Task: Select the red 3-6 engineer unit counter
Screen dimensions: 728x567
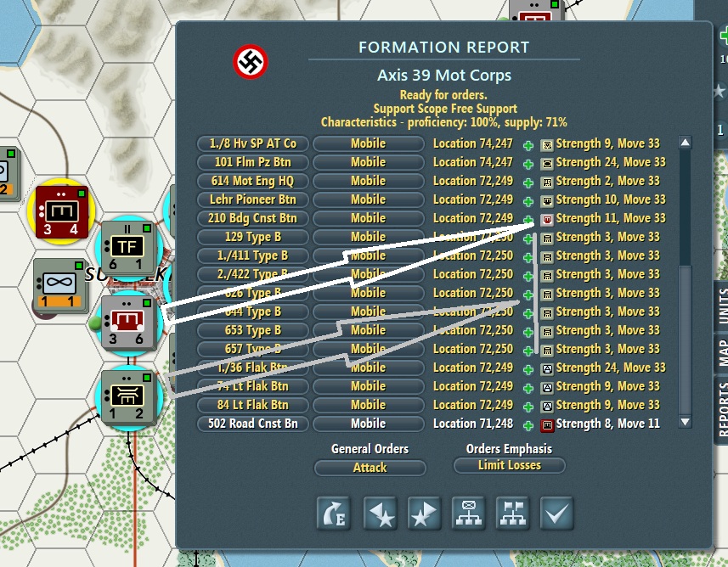Action: tap(128, 322)
